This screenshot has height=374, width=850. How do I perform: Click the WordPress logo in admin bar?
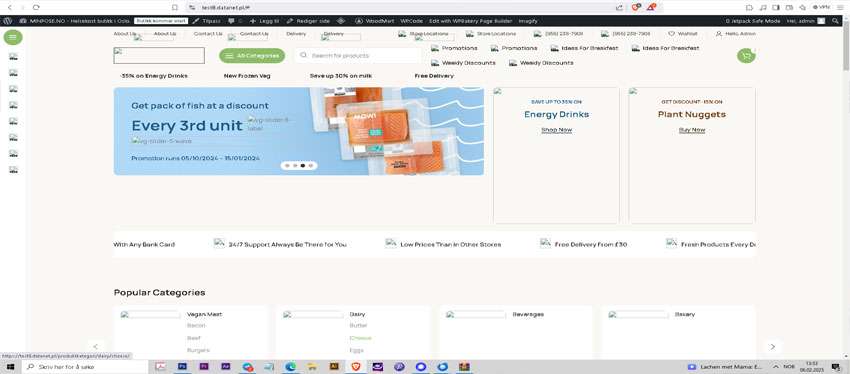pyautogui.click(x=7, y=21)
